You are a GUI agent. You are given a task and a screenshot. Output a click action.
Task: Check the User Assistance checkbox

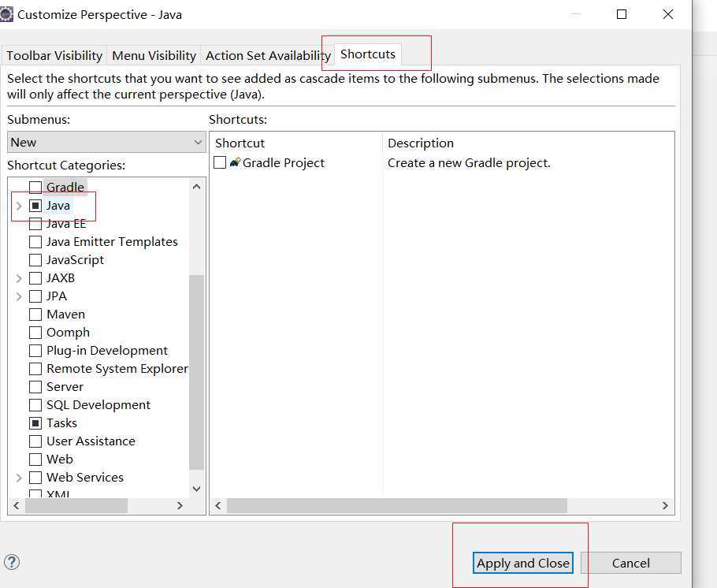pyautogui.click(x=35, y=441)
